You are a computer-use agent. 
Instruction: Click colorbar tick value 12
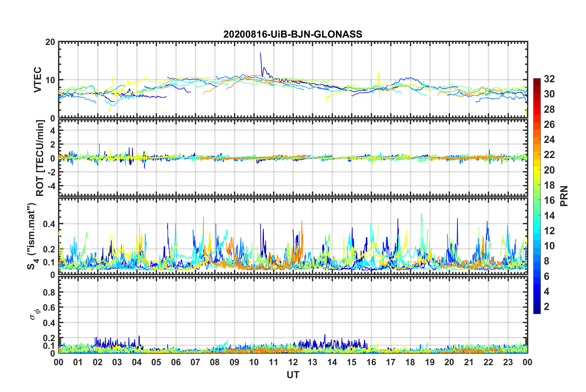click(x=549, y=231)
